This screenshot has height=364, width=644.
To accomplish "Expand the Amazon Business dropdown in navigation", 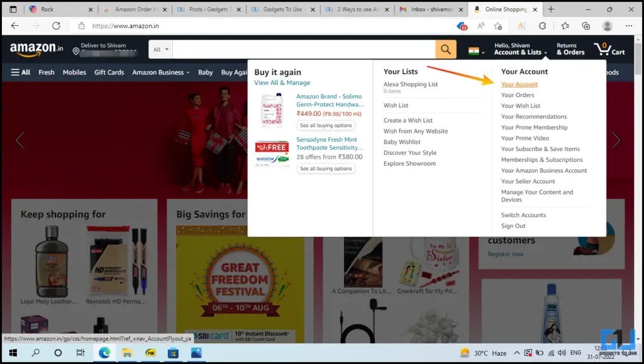I will [x=160, y=72].
